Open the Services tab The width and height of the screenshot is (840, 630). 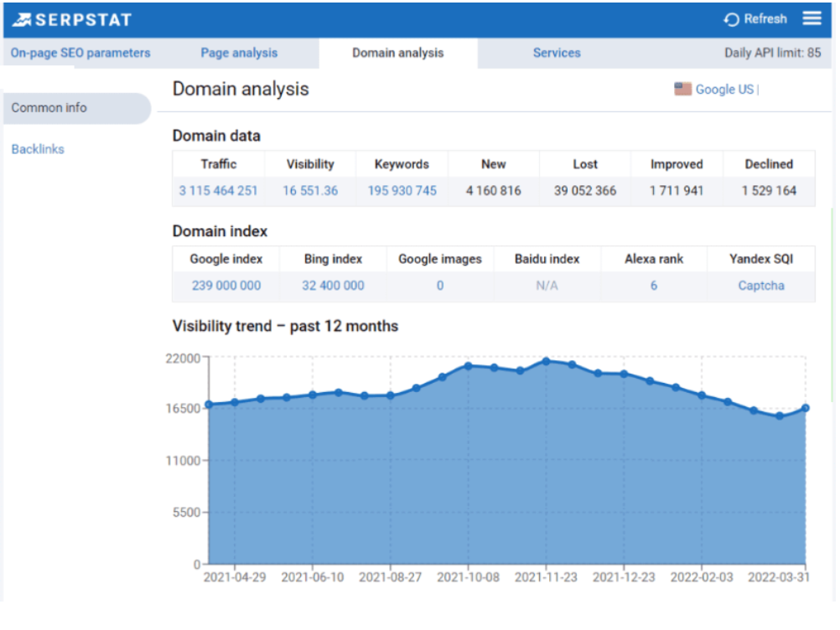click(x=556, y=52)
